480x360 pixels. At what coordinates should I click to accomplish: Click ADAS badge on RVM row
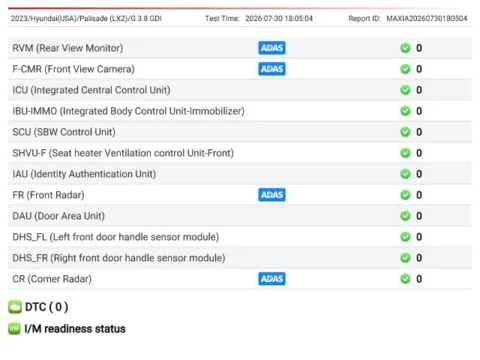click(x=272, y=48)
